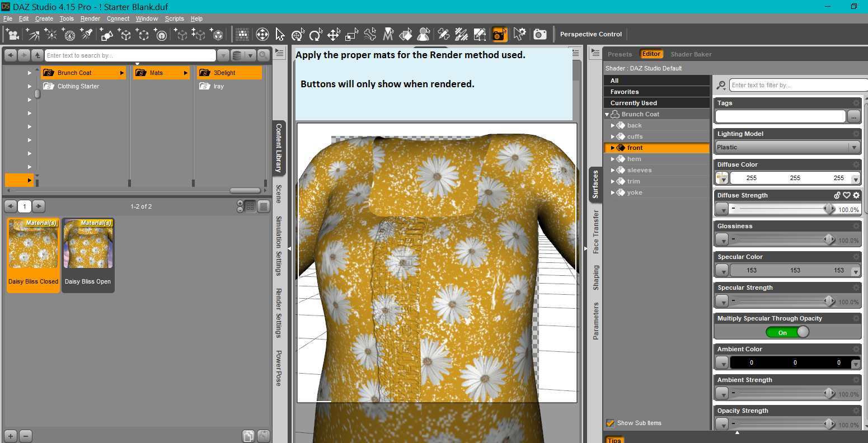Click the Surfaces filter text field
This screenshot has height=443, width=868.
pyautogui.click(x=799, y=85)
